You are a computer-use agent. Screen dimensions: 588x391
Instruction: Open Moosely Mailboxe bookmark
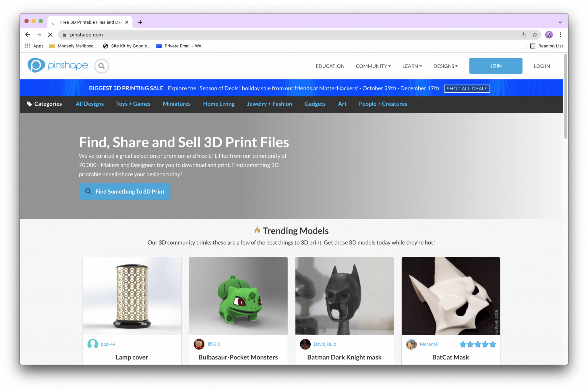tap(73, 46)
